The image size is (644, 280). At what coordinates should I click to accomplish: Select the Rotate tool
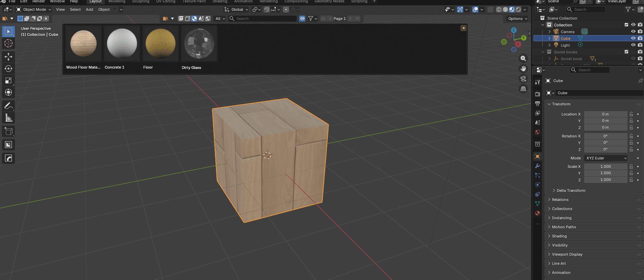(8, 69)
